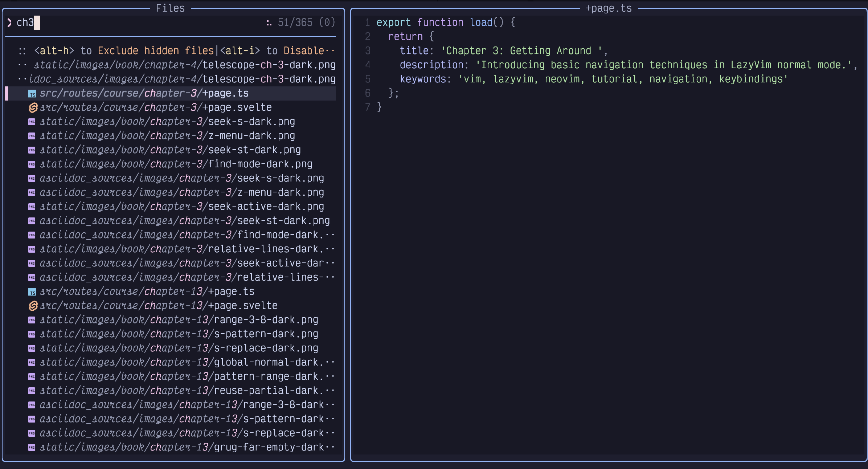Viewport: 868px width, 469px height.
Task: Click PNG icon of asciidoc chapter-3/seek-st-dark.png
Action: (x=32, y=221)
